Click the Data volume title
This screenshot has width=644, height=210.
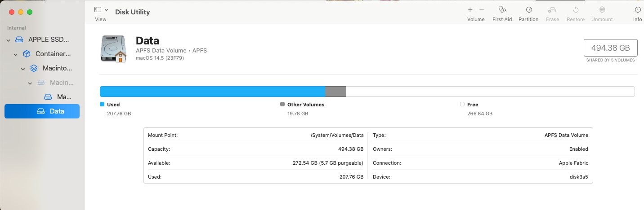point(148,41)
